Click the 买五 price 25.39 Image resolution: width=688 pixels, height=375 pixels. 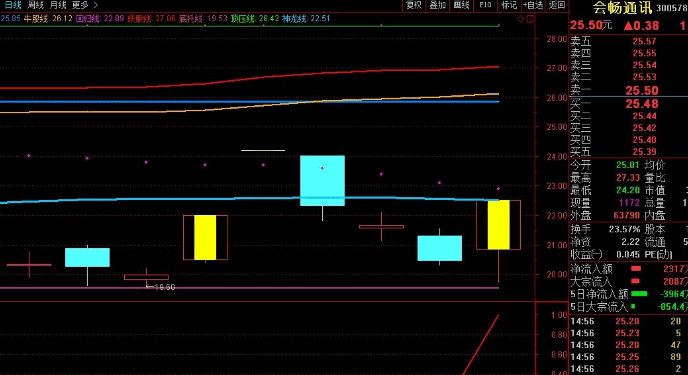645,152
